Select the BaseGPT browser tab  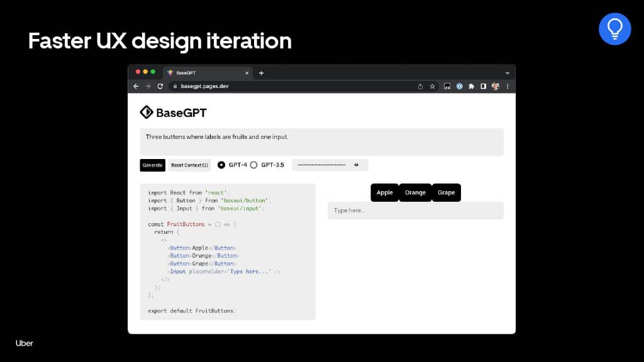[x=208, y=73]
